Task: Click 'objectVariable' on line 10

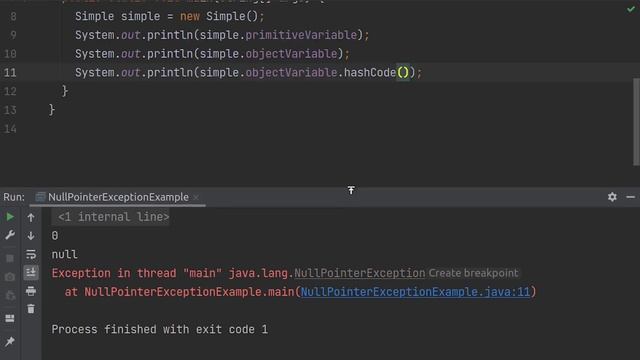Action: pos(291,54)
